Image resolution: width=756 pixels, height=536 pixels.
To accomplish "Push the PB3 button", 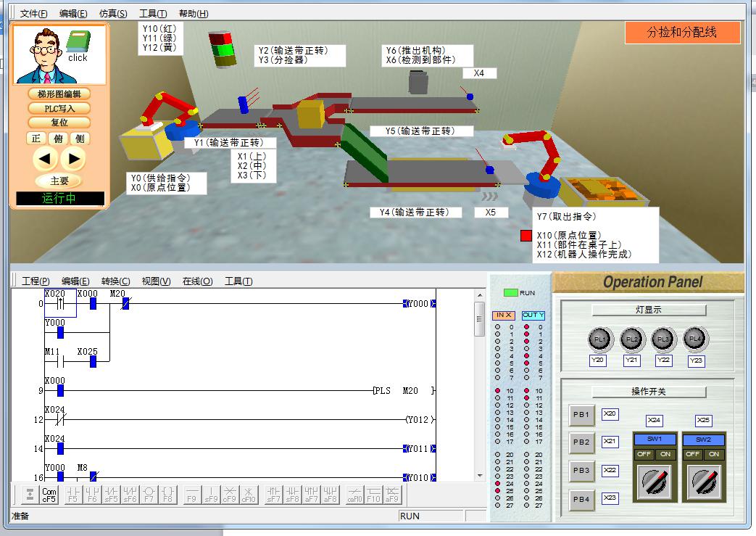I will (x=582, y=470).
